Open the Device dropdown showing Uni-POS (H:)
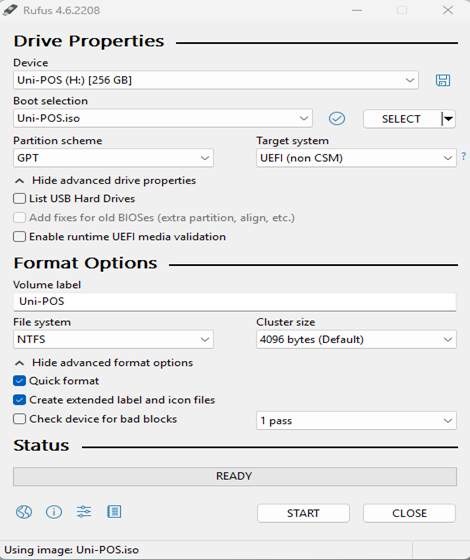470x560 pixels. [216, 80]
